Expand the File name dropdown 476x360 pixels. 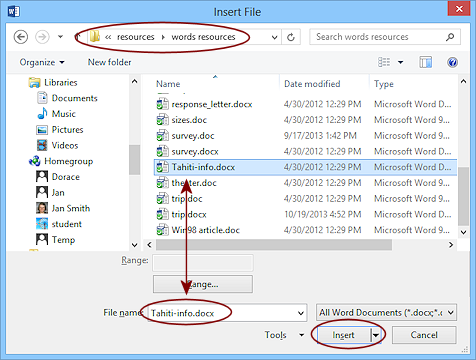pyautogui.click(x=301, y=313)
